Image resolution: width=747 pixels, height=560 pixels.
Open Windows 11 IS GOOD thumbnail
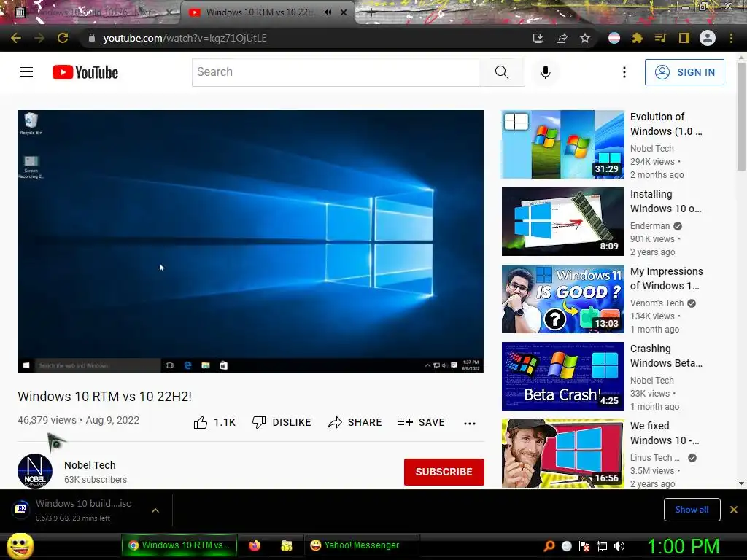pos(562,299)
